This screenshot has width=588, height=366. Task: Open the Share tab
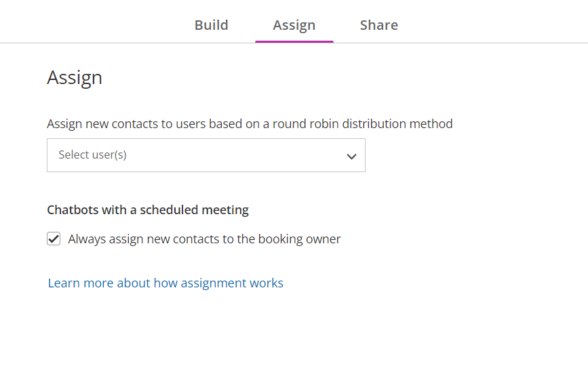click(378, 25)
